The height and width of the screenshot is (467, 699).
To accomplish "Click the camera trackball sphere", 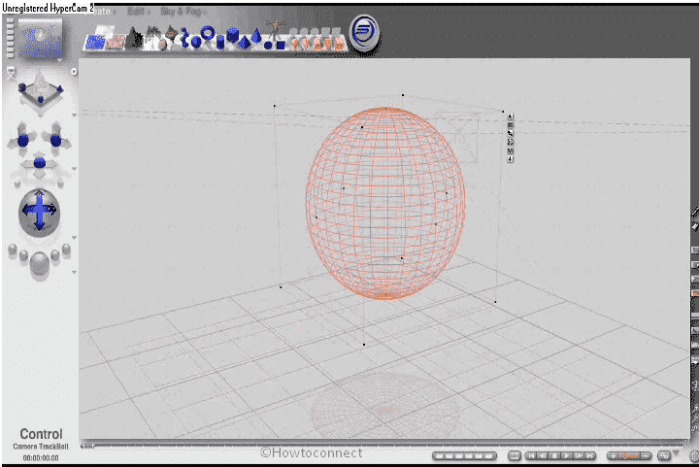I will point(39,212).
